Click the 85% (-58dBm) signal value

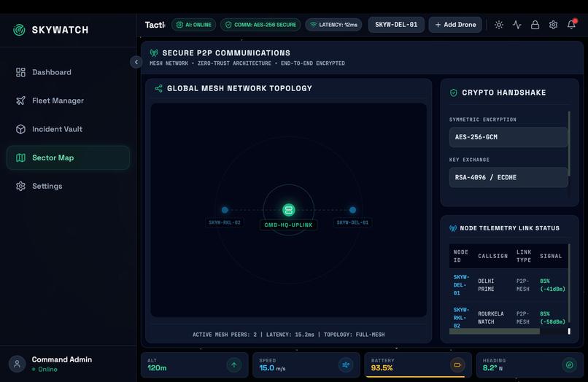[x=552, y=318]
